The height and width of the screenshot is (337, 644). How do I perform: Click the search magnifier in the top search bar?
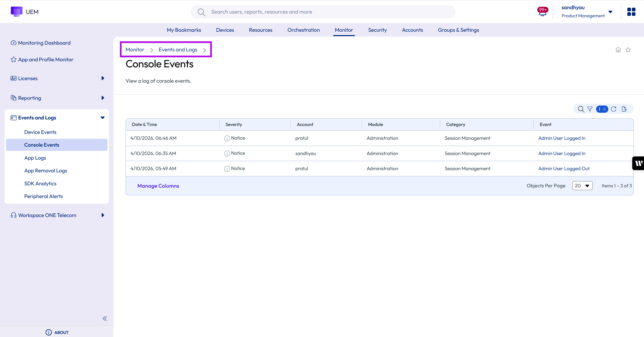[x=201, y=12]
